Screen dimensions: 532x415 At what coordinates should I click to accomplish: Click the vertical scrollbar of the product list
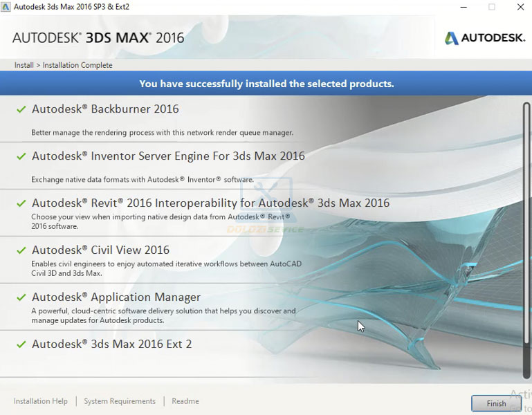click(526, 235)
